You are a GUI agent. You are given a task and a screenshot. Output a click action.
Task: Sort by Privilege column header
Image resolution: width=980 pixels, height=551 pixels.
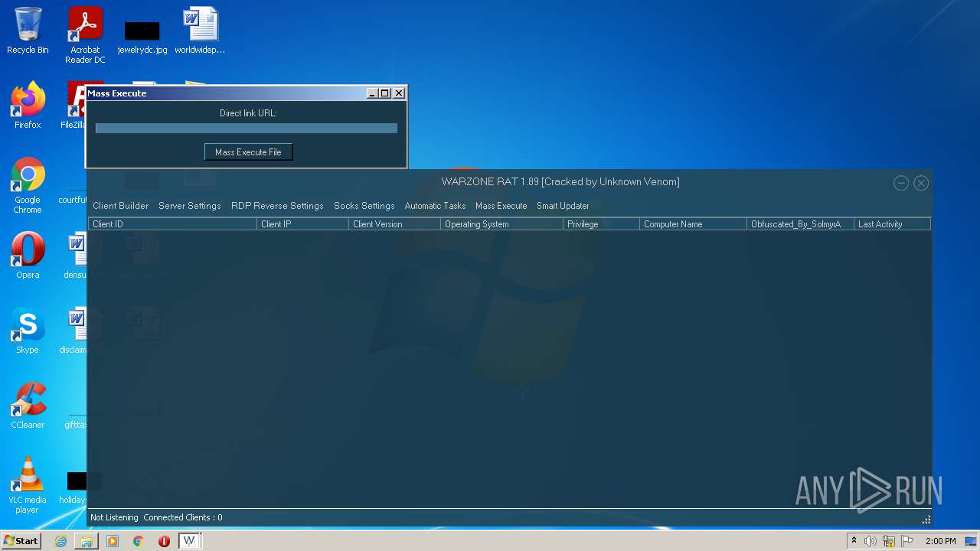(x=602, y=224)
